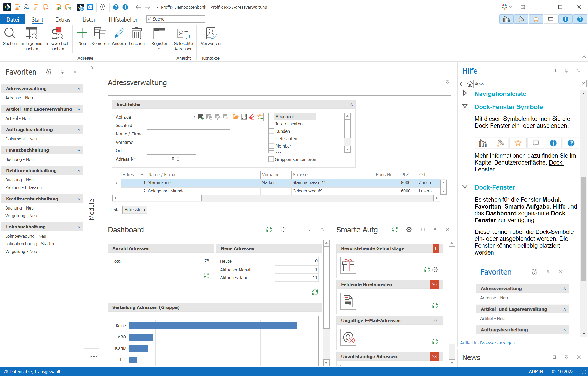The width and height of the screenshot is (588, 376).
Task: Click the Suchen magnifier icon in ribbon
Action: coord(10,33)
